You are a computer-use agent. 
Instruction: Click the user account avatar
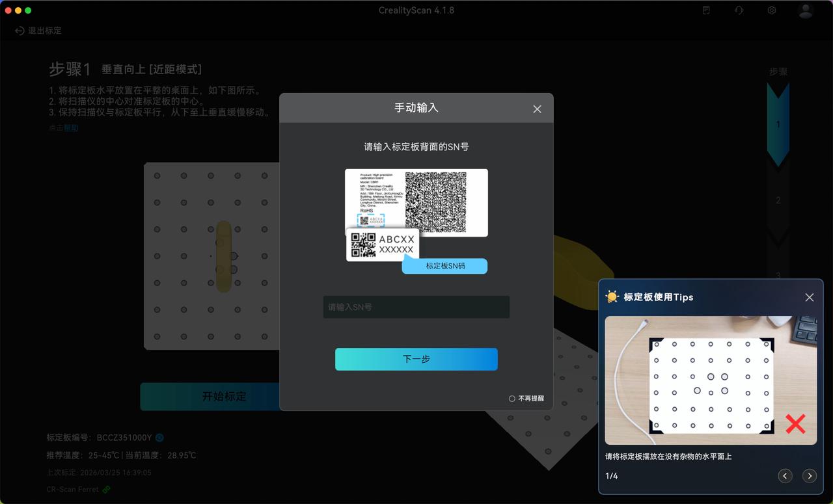point(805,10)
